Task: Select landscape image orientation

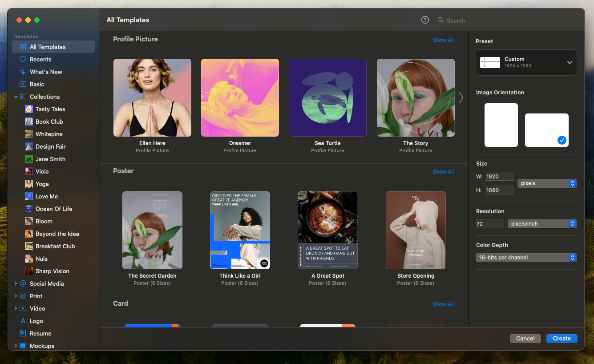Action: pyautogui.click(x=546, y=130)
